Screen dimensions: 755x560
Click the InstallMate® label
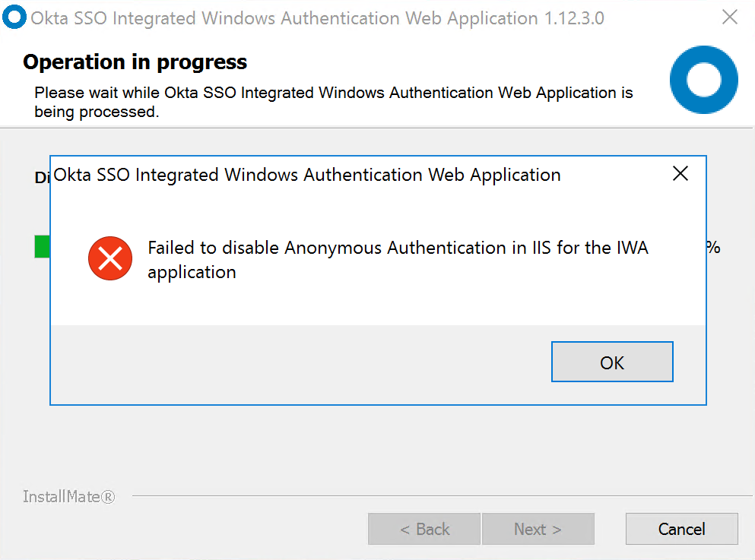pos(68,497)
